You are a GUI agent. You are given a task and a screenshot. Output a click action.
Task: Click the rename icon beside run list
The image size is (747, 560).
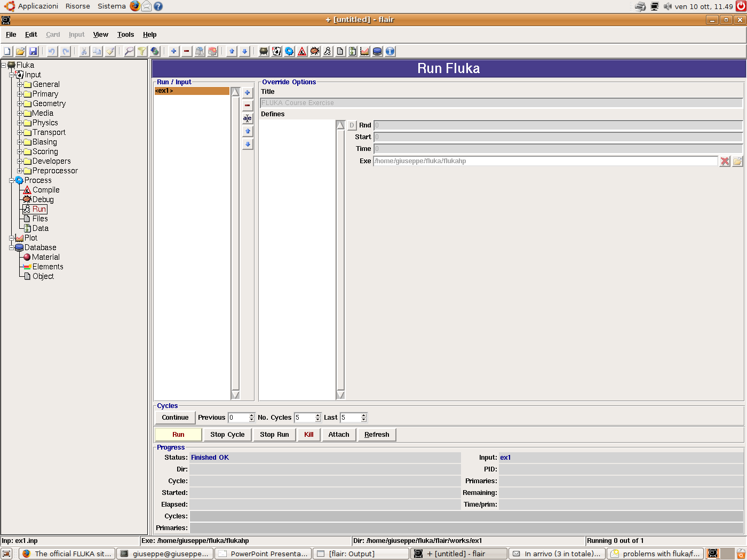tap(248, 118)
